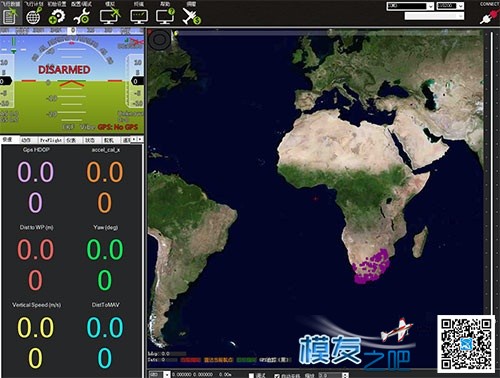Switch to the PreFlight tab
The height and width of the screenshot is (378, 500).
(x=51, y=140)
